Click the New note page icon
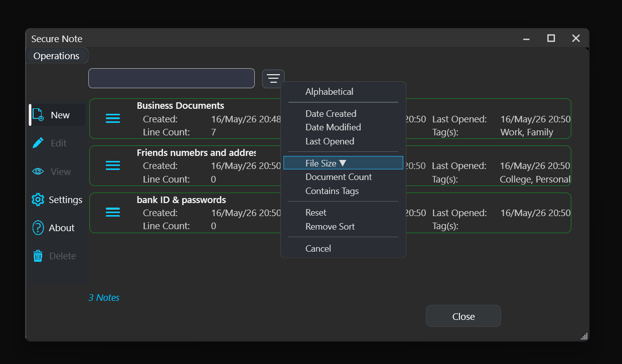622x364 pixels. coord(38,115)
